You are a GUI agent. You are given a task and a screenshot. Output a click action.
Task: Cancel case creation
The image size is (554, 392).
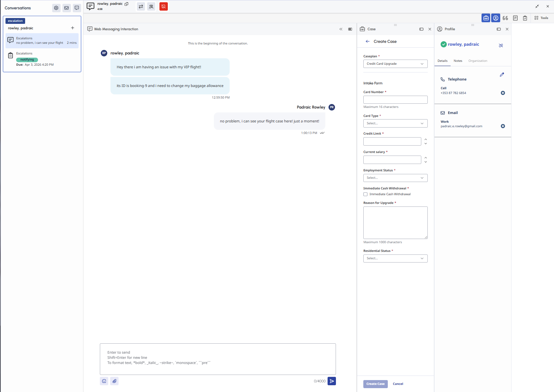point(398,384)
